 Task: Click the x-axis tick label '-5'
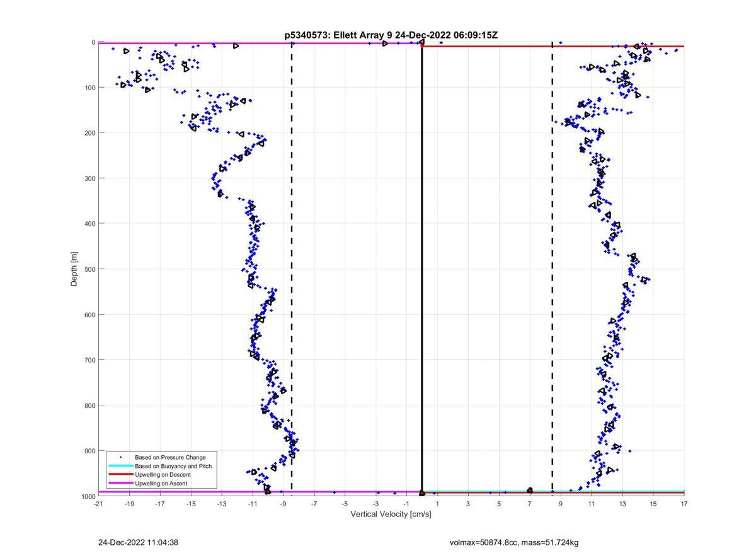tap(345, 504)
